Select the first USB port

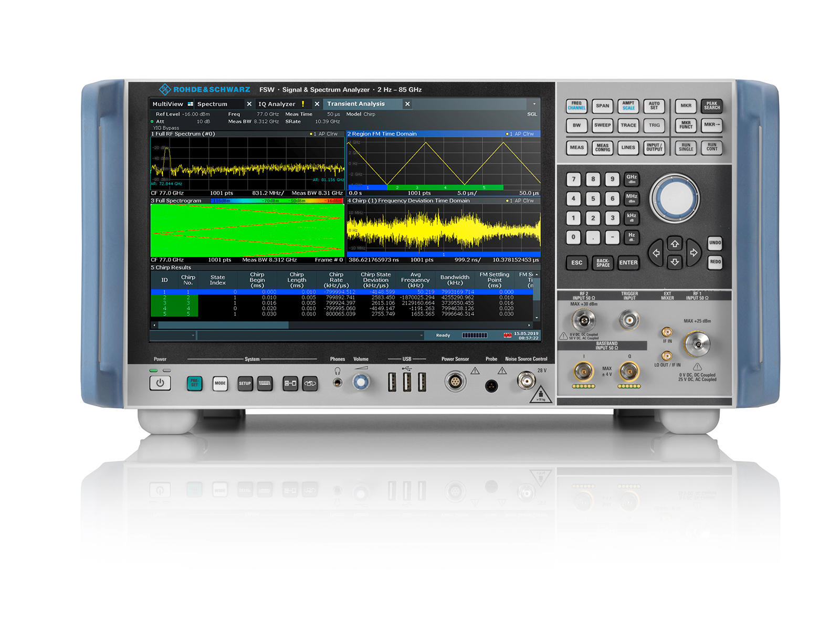392,382
